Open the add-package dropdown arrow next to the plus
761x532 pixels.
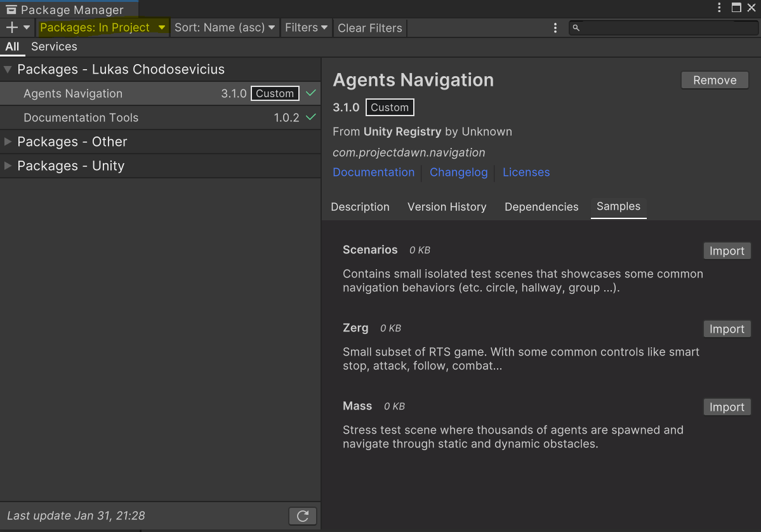[x=27, y=28]
